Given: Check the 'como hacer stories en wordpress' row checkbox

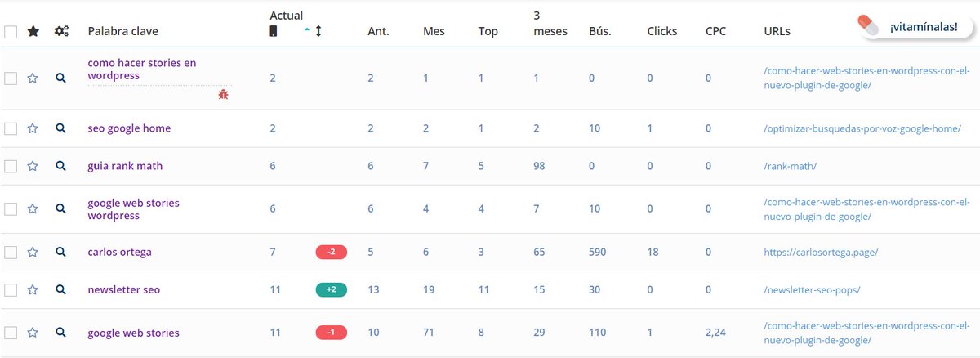Looking at the screenshot, I should (11, 78).
